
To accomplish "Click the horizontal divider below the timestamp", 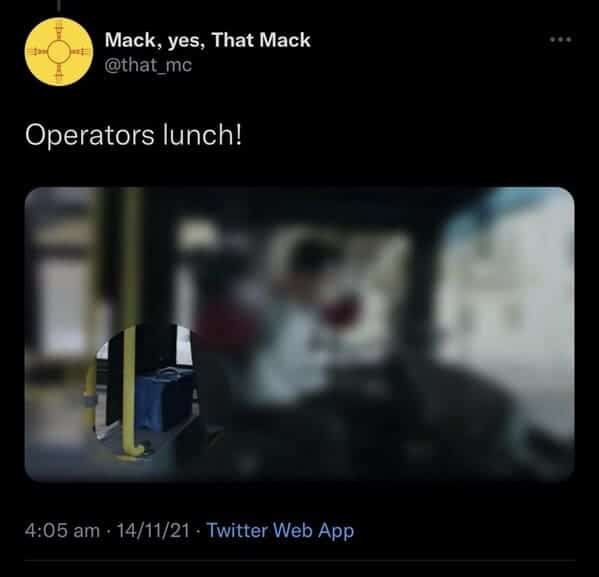I will tap(300, 561).
